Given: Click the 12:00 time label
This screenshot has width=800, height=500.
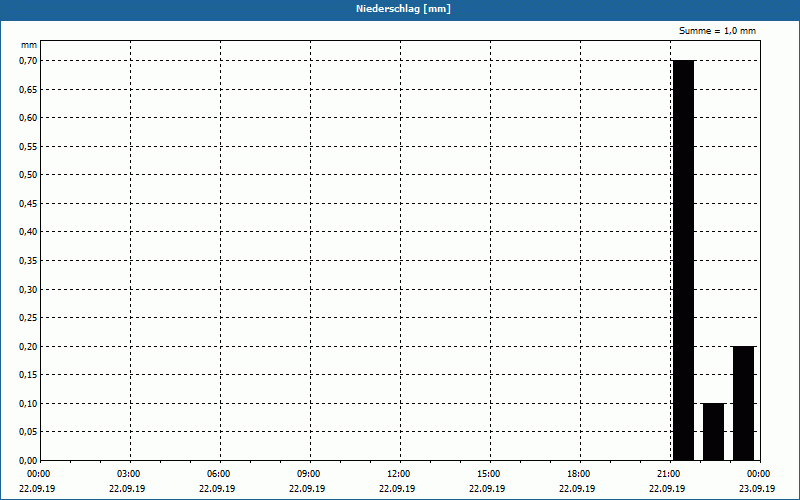Looking at the screenshot, I should [x=398, y=474].
